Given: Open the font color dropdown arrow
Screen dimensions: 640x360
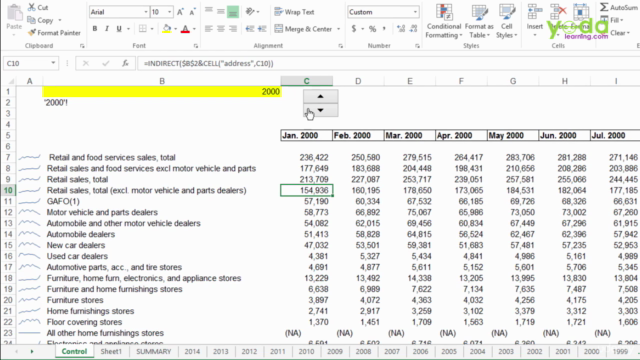Looking at the screenshot, I should [x=194, y=29].
